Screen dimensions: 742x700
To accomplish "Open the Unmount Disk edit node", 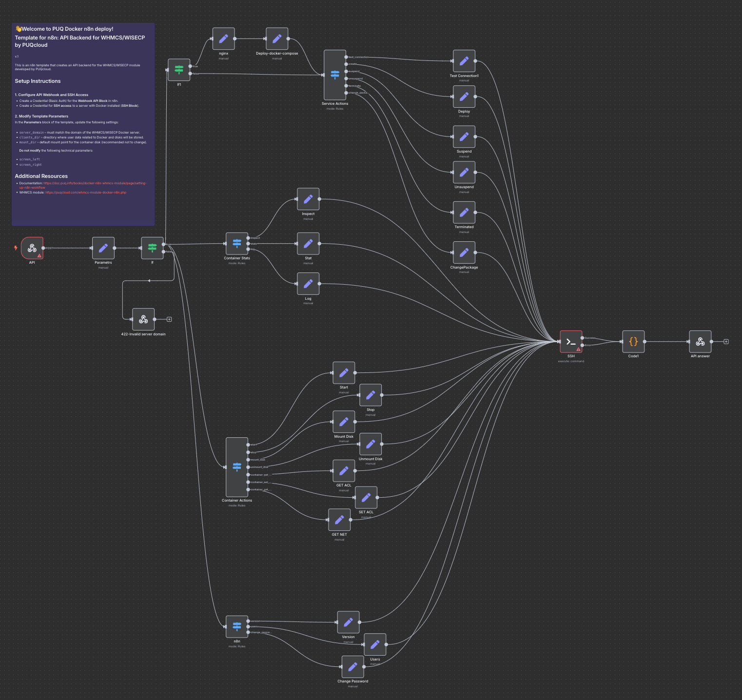I will click(x=371, y=444).
